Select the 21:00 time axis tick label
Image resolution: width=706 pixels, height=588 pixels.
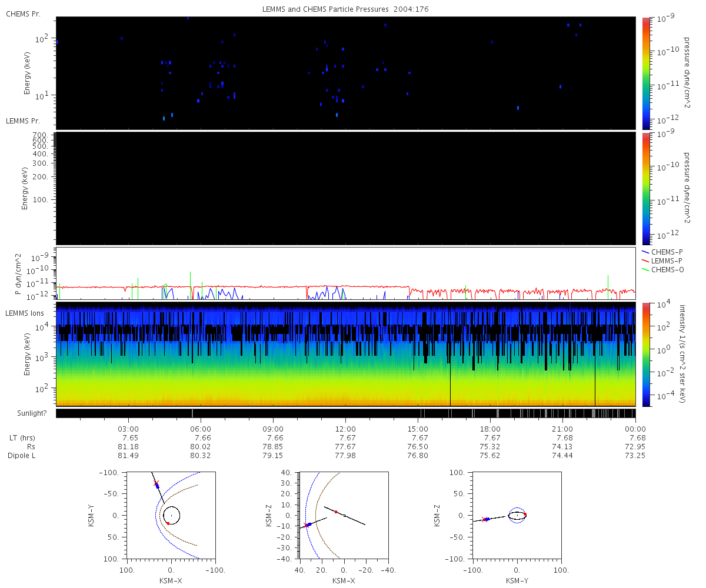pos(562,429)
